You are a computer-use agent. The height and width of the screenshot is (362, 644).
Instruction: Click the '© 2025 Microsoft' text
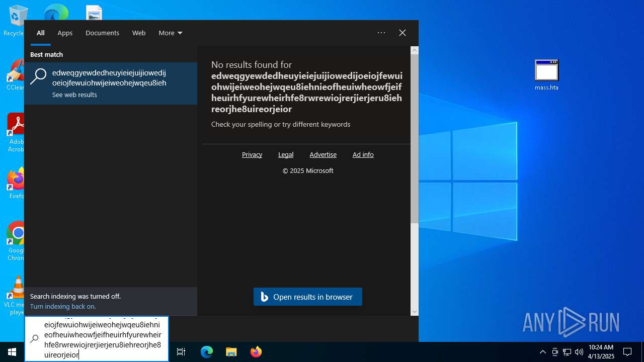pos(308,170)
